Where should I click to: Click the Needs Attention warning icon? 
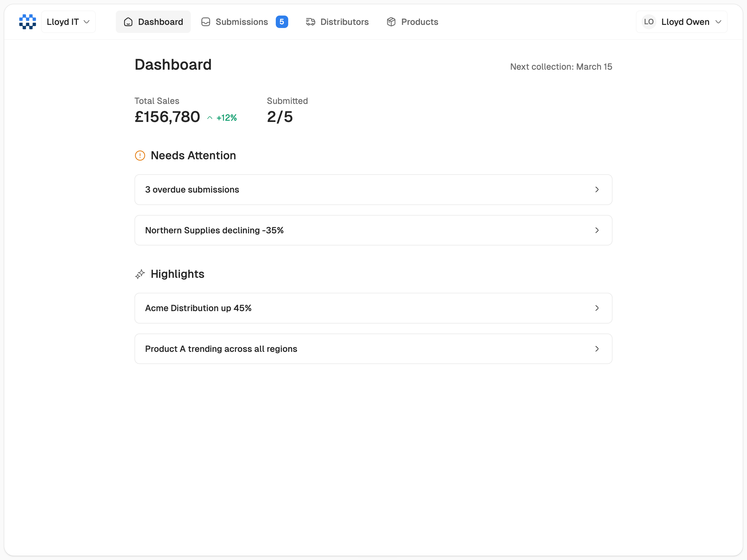coord(140,156)
